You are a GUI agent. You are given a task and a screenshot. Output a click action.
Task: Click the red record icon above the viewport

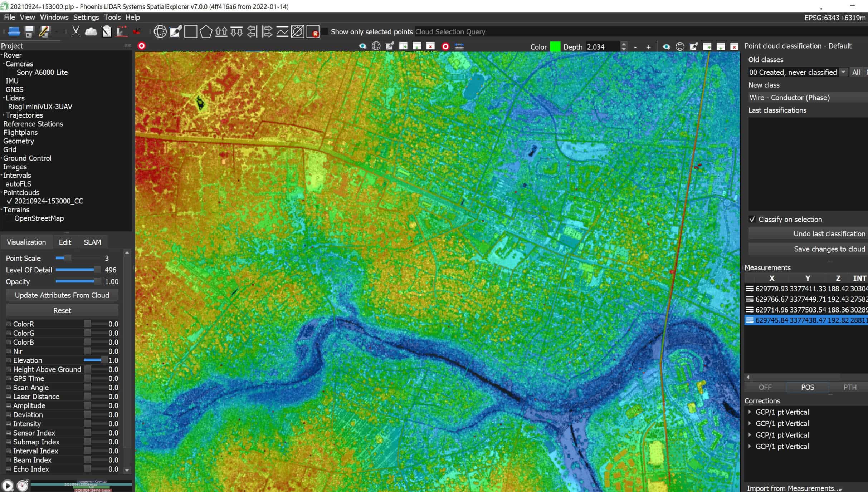click(x=445, y=46)
